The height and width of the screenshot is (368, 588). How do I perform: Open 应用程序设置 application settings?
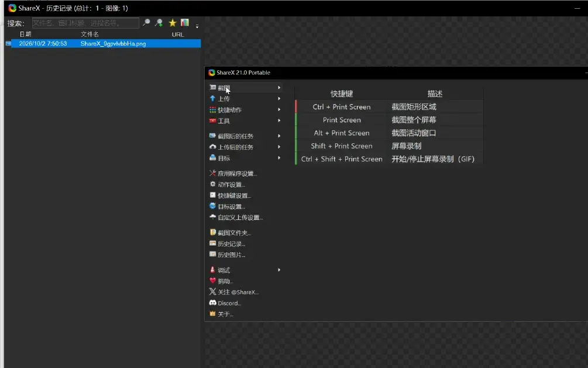(x=237, y=174)
